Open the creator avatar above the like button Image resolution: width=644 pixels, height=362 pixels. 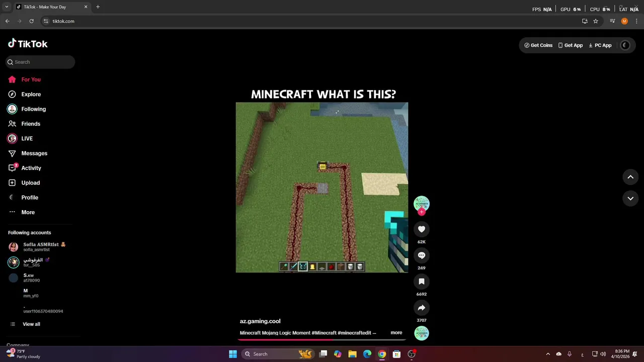point(422,204)
